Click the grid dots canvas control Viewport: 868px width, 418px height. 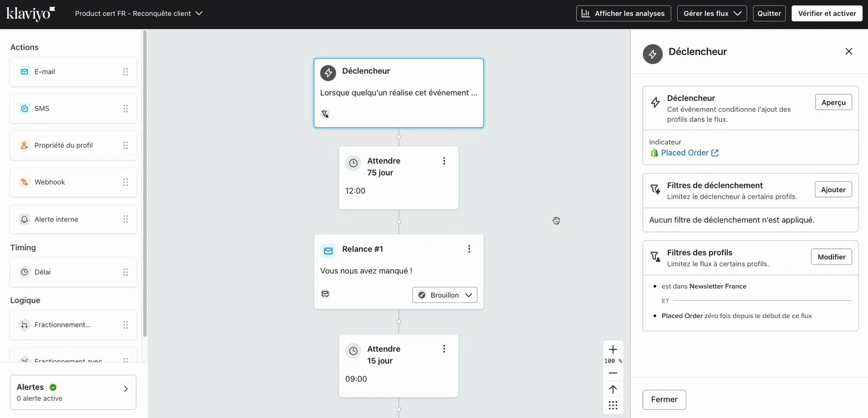point(613,406)
